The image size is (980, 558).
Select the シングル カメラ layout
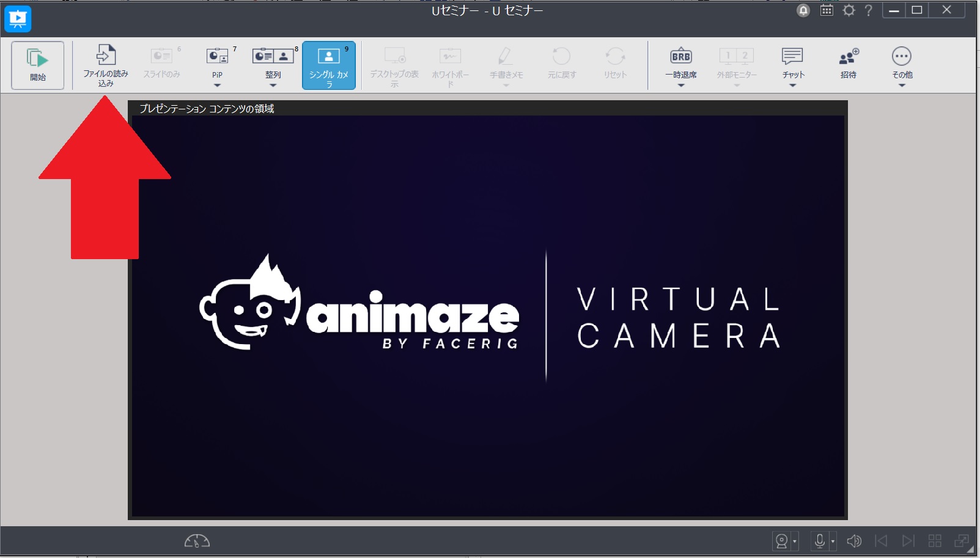tap(329, 65)
